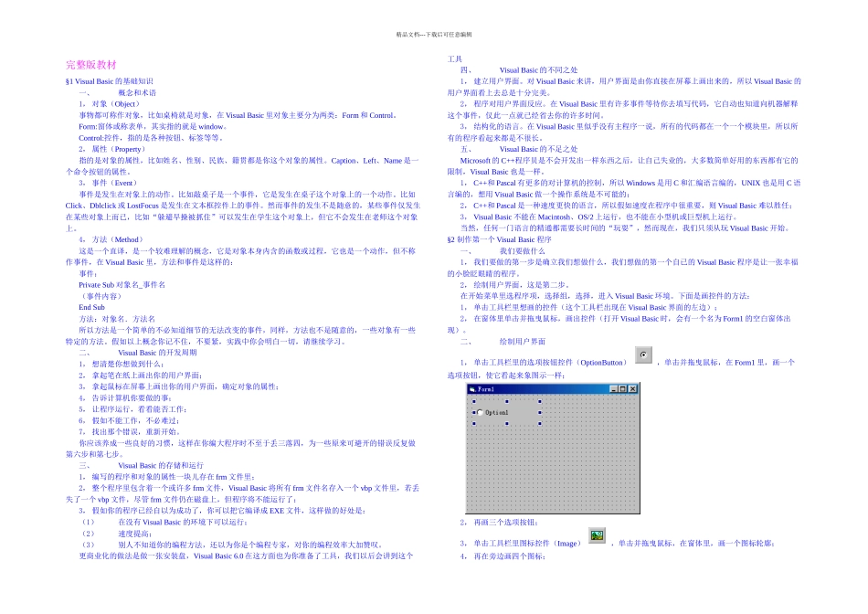Click heading '四、Visual Basic 的不同之处'
This screenshot has height=614, width=868.
pos(519,70)
